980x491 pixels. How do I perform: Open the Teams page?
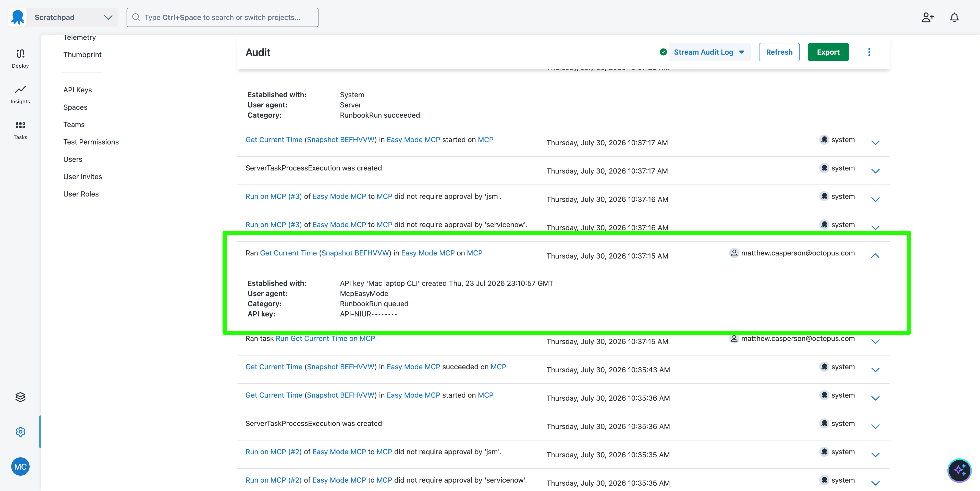tap(74, 124)
